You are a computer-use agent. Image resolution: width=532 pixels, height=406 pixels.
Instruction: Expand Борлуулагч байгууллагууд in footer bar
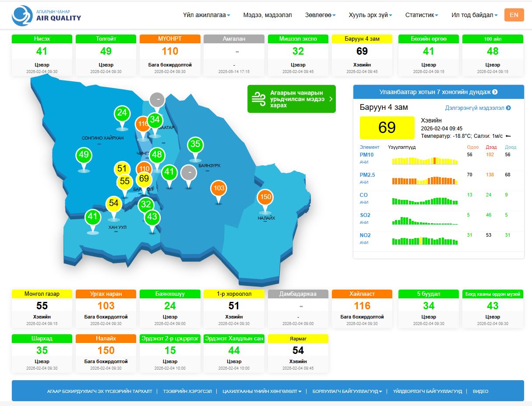coord(347,391)
